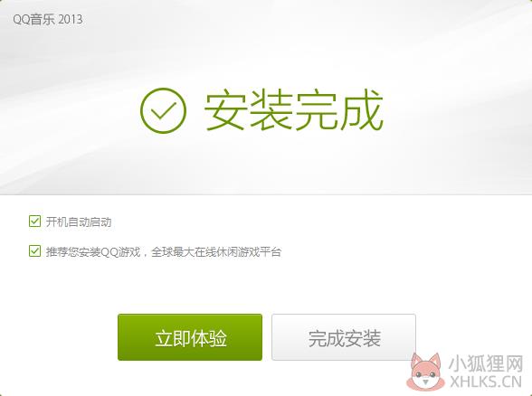The image size is (532, 396).
Task: Launch the app with 立即体验 button
Action: click(190, 337)
